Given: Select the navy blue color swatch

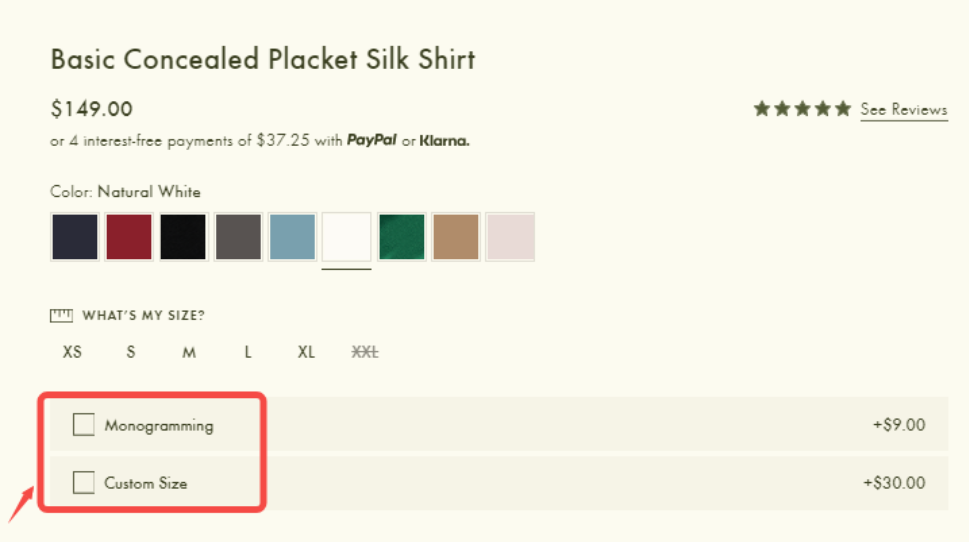Looking at the screenshot, I should (x=75, y=237).
